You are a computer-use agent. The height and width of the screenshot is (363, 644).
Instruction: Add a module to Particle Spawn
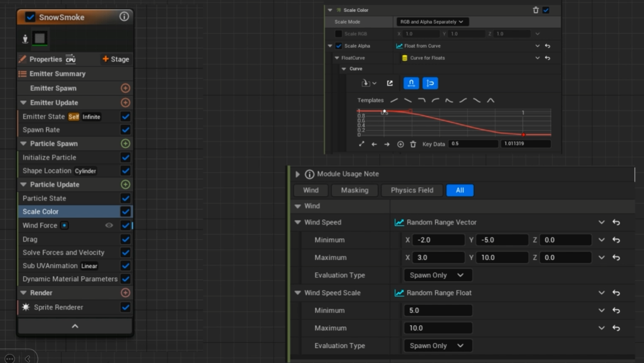[125, 144]
